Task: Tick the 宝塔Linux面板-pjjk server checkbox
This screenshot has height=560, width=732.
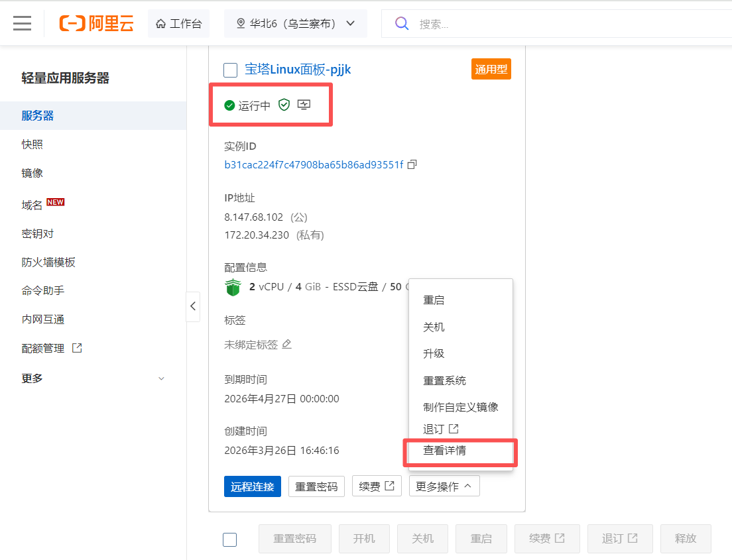Action: 231,70
